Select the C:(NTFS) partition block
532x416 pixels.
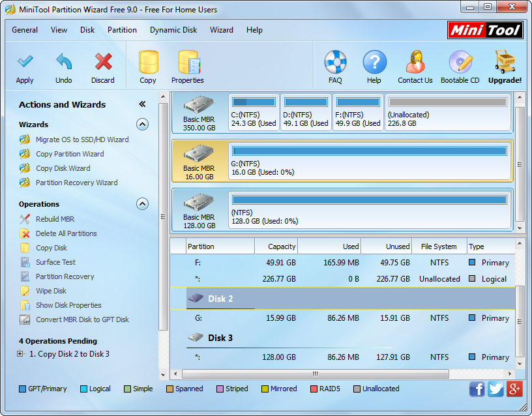254,112
